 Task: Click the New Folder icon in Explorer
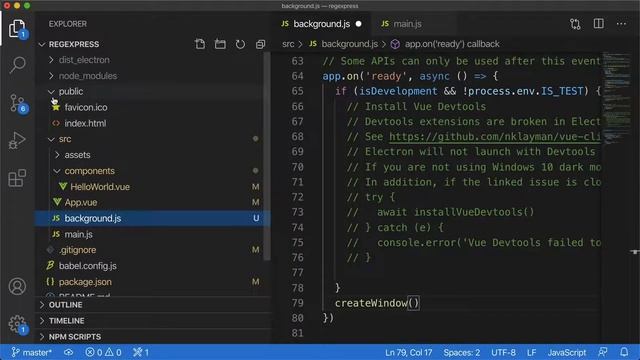(220, 44)
